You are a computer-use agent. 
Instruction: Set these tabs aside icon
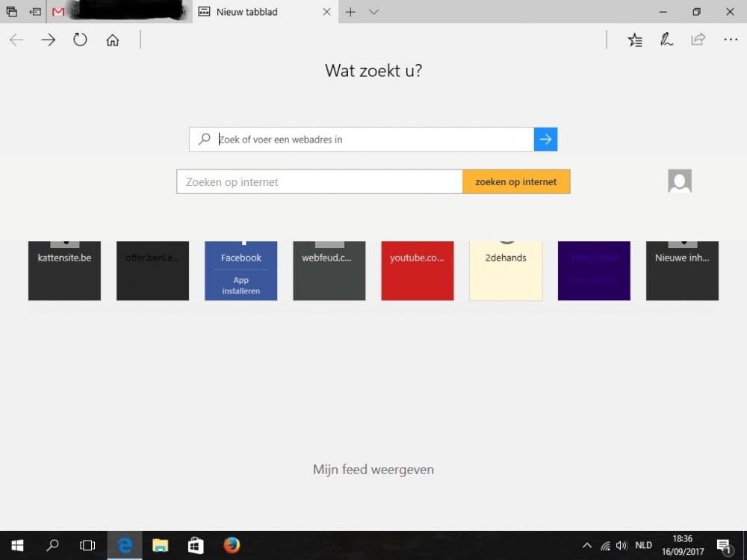(x=35, y=12)
